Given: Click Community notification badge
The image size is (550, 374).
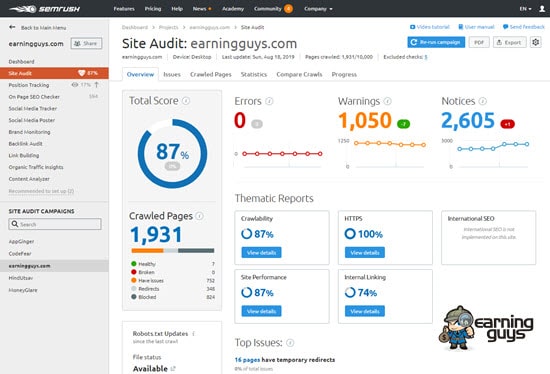Looking at the screenshot, I should click(x=288, y=9).
